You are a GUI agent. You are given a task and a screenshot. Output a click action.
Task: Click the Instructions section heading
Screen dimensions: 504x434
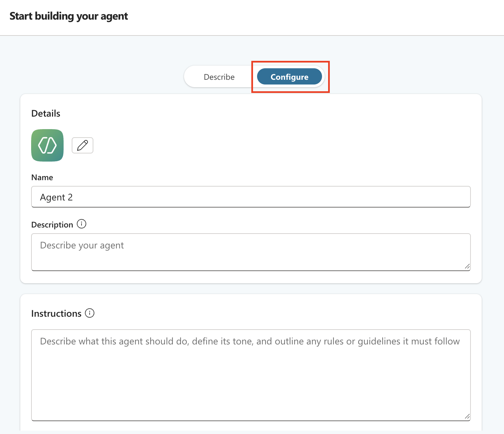coord(56,314)
